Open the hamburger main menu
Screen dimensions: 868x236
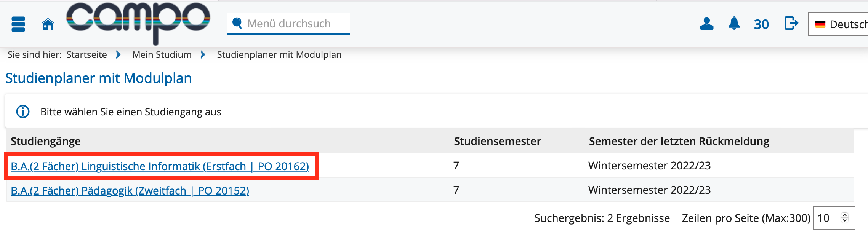pyautogui.click(x=18, y=24)
